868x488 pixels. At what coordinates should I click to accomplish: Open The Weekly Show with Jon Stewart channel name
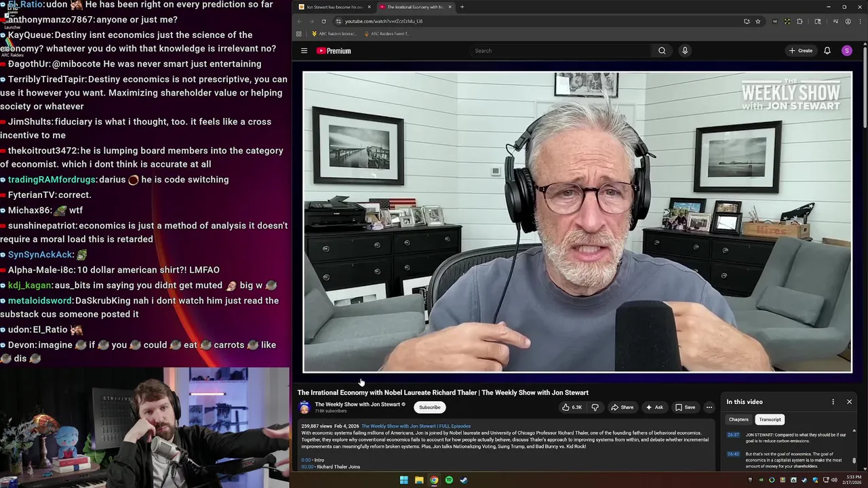tap(357, 405)
